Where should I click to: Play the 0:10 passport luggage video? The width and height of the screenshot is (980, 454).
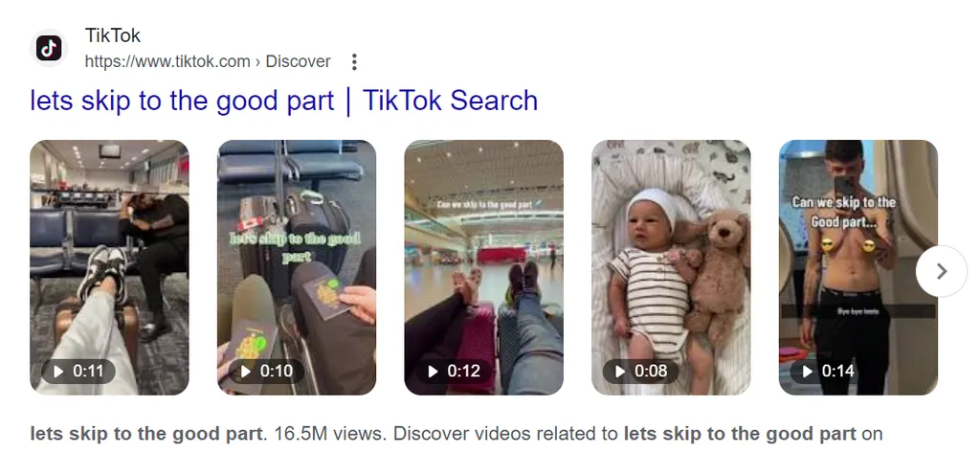[x=267, y=372]
